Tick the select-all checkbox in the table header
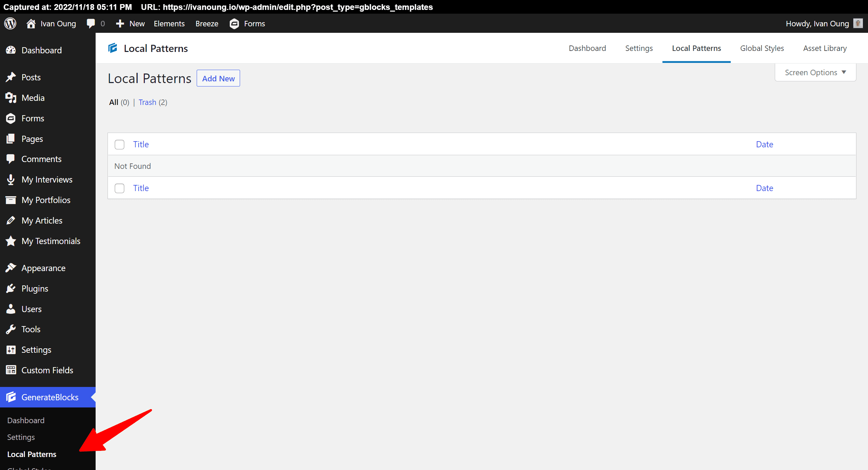 (x=120, y=145)
